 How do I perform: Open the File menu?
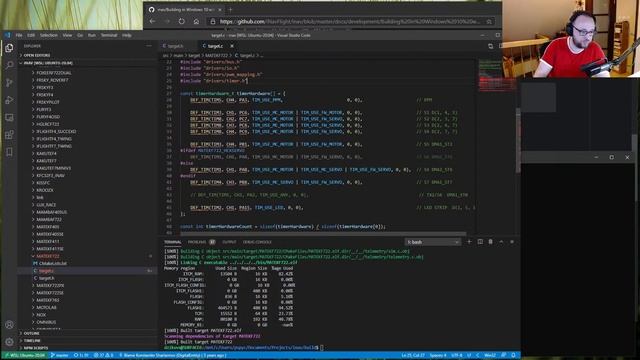click(19, 36)
